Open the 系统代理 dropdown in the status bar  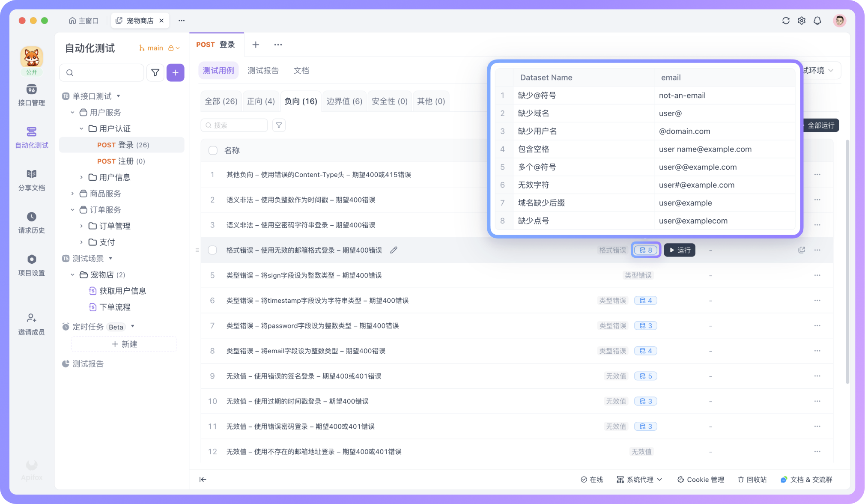coord(639,480)
